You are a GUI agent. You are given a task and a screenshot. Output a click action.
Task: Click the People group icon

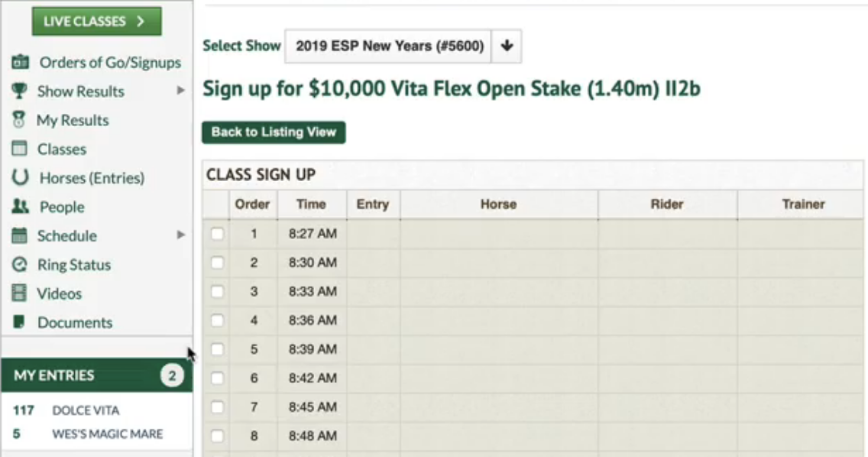point(20,206)
